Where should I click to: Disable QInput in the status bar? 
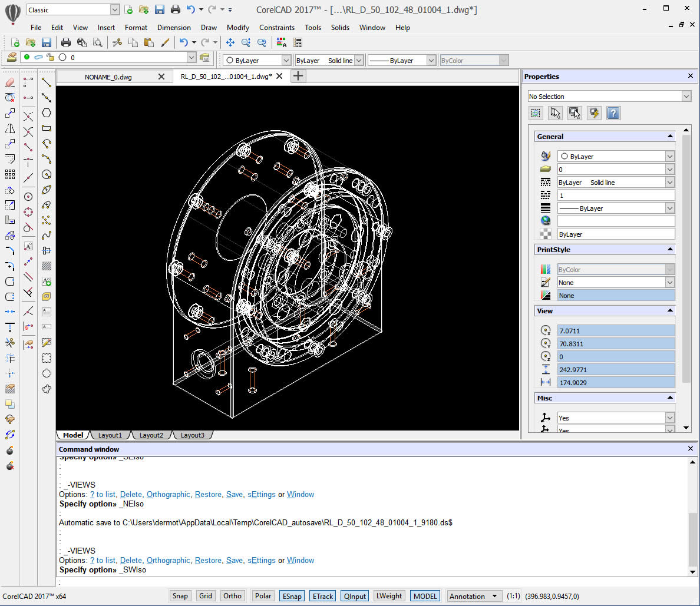(355, 596)
